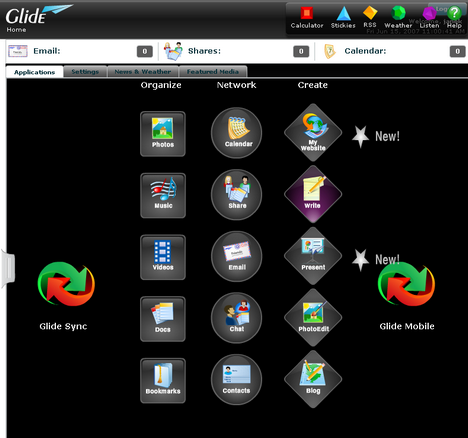Image resolution: width=468 pixels, height=438 pixels.
Task: Click the "Home" text under the logo
Action: (16, 30)
